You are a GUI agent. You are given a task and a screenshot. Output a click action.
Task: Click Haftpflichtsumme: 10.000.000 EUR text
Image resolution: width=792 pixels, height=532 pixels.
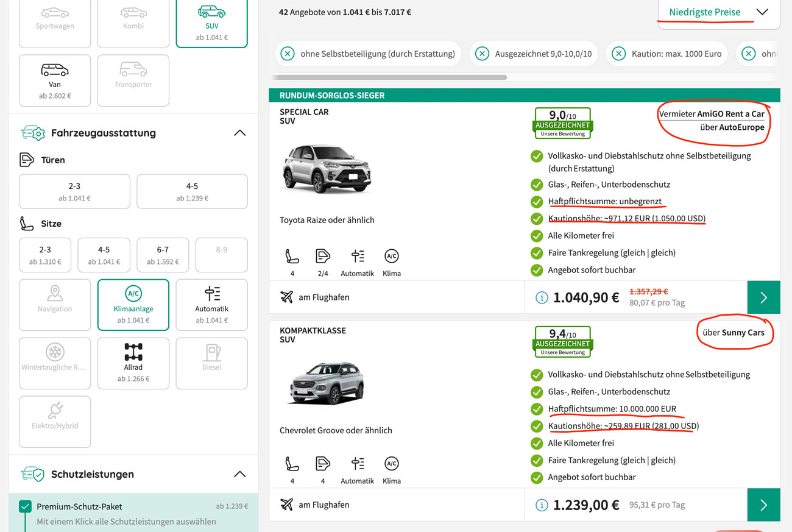click(612, 409)
